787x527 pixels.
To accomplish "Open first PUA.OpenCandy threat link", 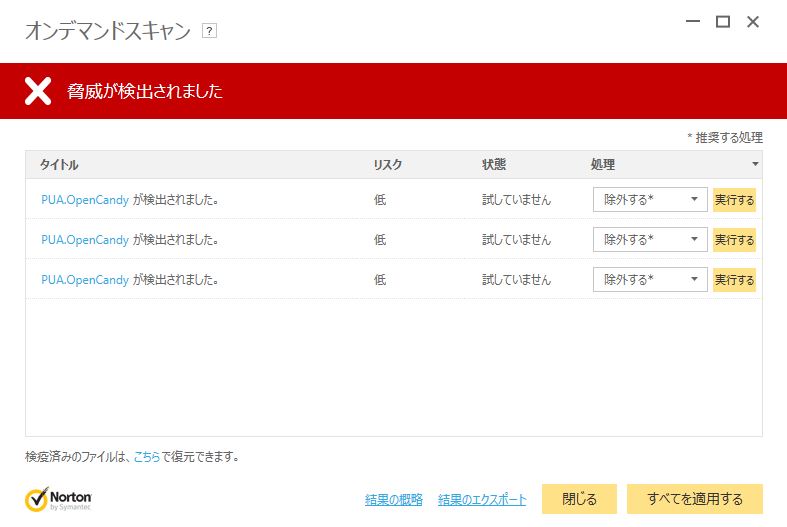I will [x=85, y=200].
